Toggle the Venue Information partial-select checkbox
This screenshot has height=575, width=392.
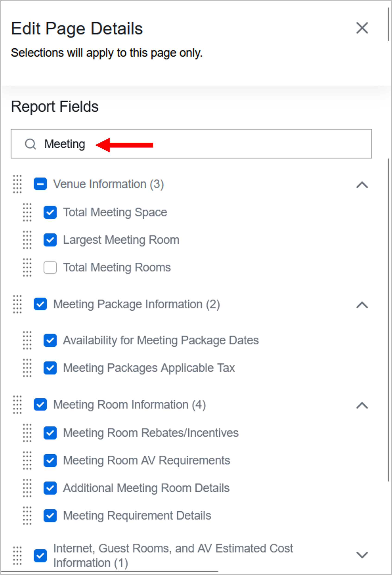click(40, 184)
